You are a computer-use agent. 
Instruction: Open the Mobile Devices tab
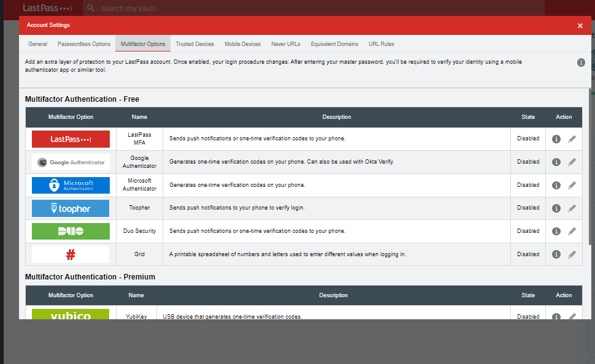(x=242, y=44)
